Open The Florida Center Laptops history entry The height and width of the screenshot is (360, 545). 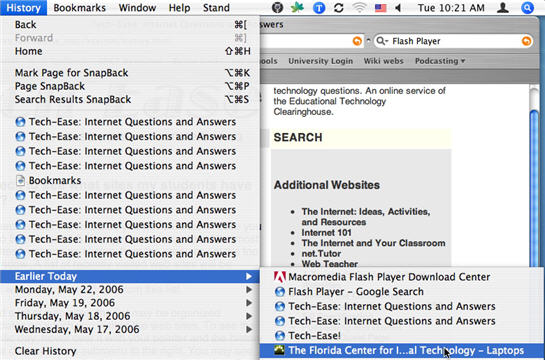coord(402,350)
